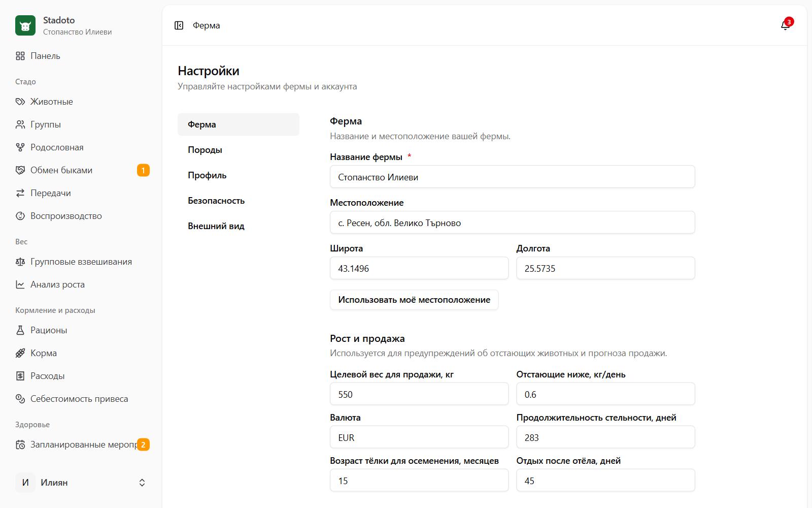Click the Долгота input field
The image size is (812, 508).
point(606,268)
